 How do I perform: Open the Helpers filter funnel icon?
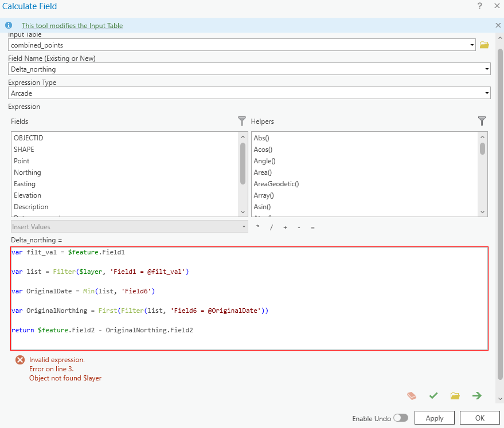point(482,121)
